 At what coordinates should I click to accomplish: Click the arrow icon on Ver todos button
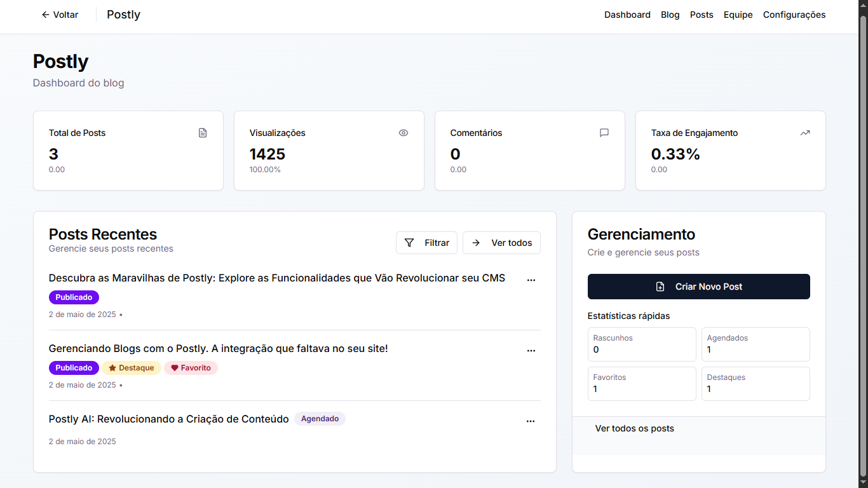[476, 243]
